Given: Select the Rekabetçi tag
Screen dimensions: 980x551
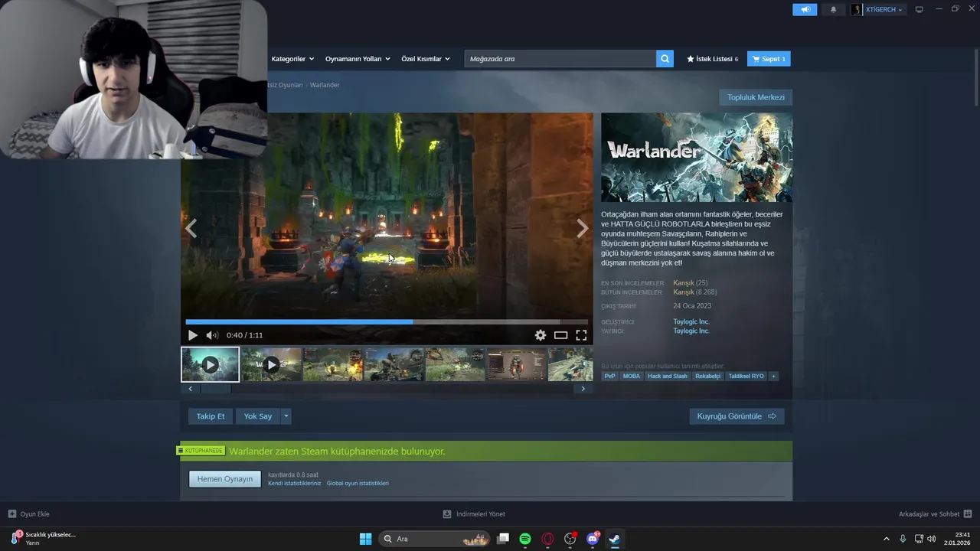Looking at the screenshot, I should (x=708, y=377).
